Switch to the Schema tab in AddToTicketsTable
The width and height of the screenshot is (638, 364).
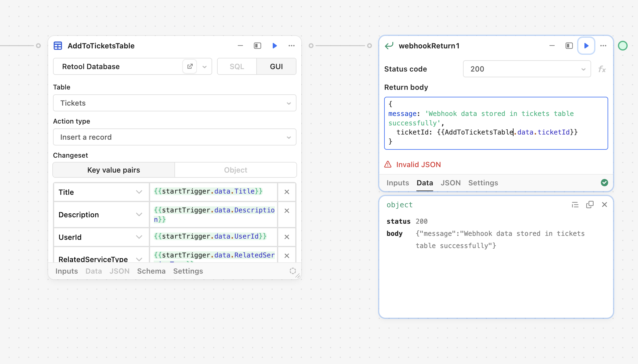click(x=151, y=271)
